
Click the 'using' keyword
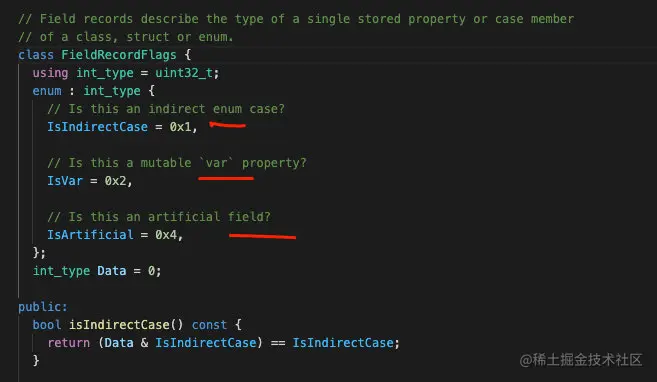[50, 73]
